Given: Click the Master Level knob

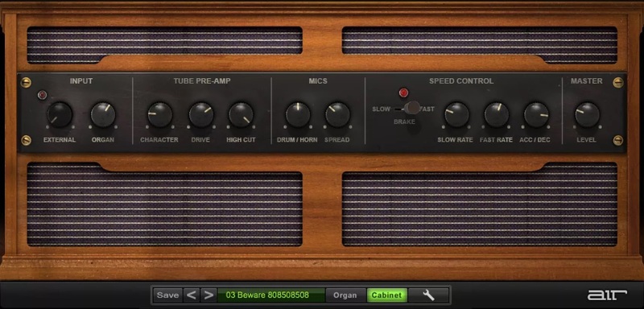Looking at the screenshot, I should 588,114.
